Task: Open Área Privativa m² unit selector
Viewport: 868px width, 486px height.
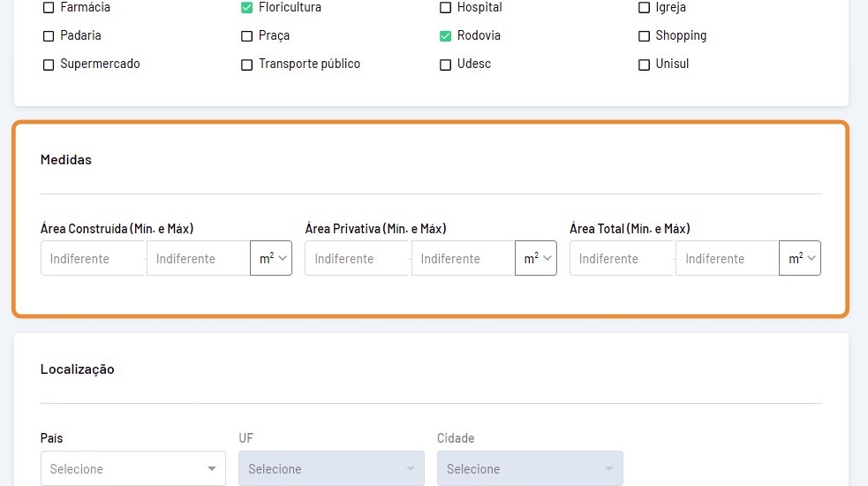Action: (536, 258)
